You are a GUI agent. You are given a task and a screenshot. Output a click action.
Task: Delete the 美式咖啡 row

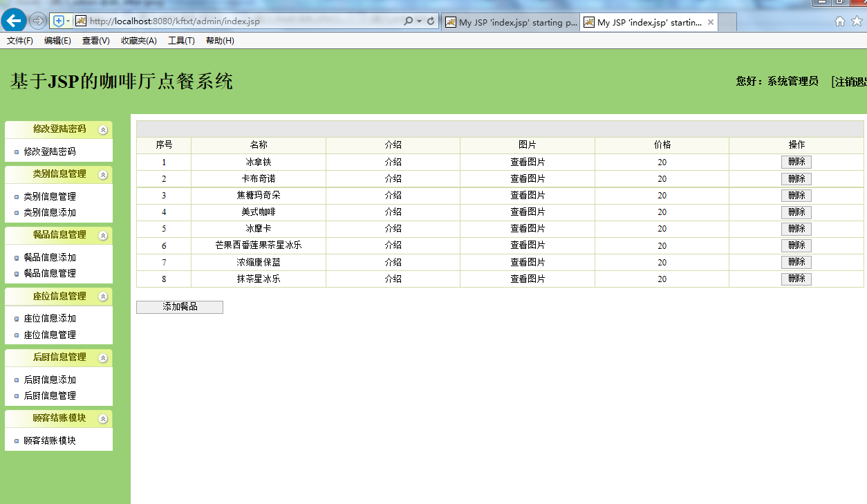796,212
